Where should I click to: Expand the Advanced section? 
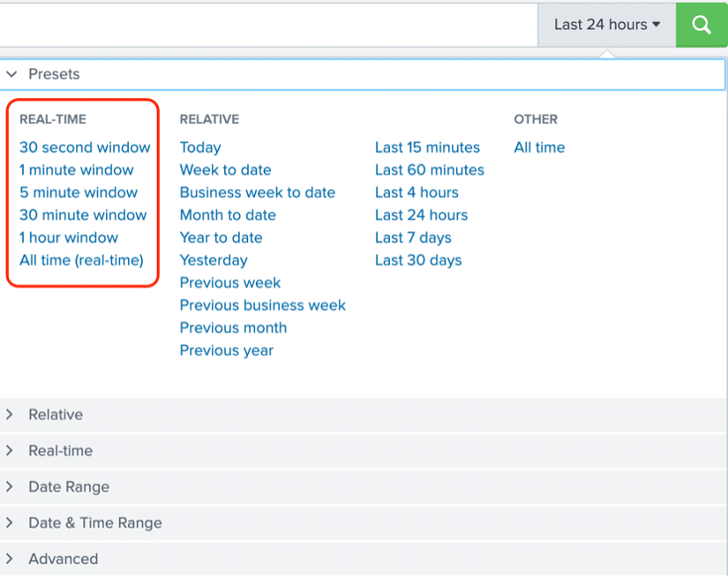click(x=362, y=559)
